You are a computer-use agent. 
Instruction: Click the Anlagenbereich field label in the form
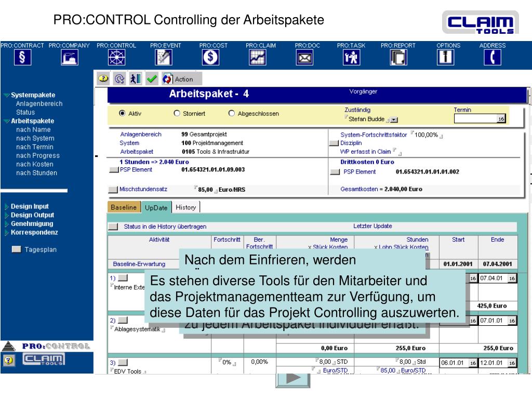(x=141, y=135)
